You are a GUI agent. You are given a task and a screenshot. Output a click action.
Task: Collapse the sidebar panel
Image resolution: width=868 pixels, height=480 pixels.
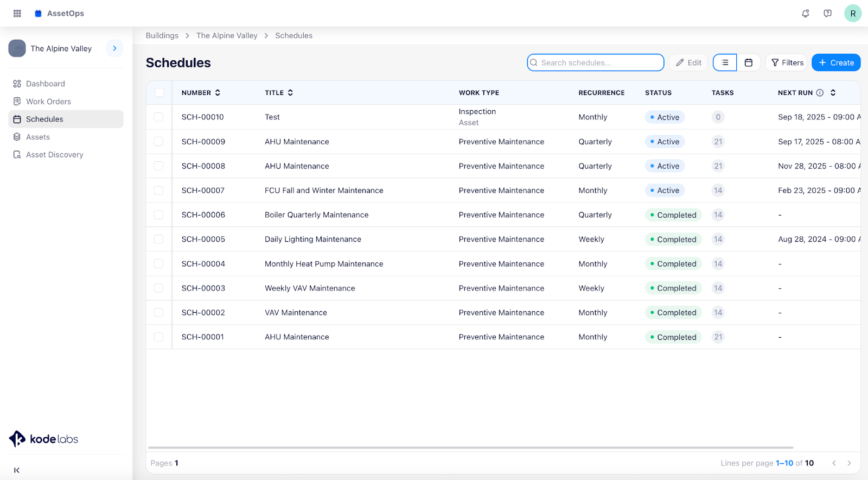pyautogui.click(x=17, y=470)
